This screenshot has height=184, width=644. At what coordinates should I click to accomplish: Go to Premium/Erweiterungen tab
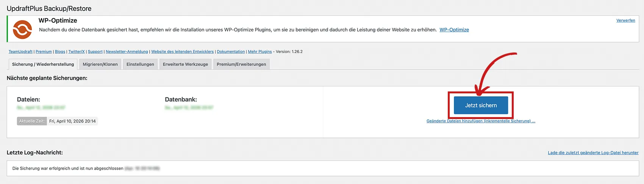(x=241, y=64)
